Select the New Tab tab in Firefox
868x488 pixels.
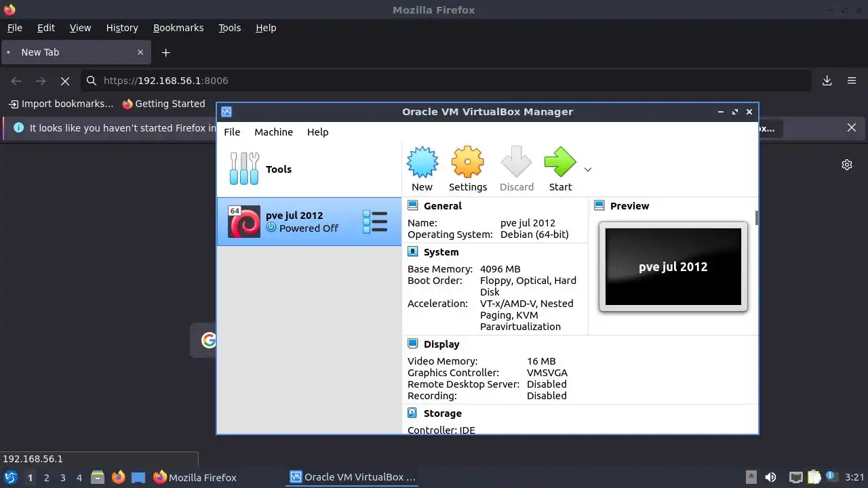point(75,52)
